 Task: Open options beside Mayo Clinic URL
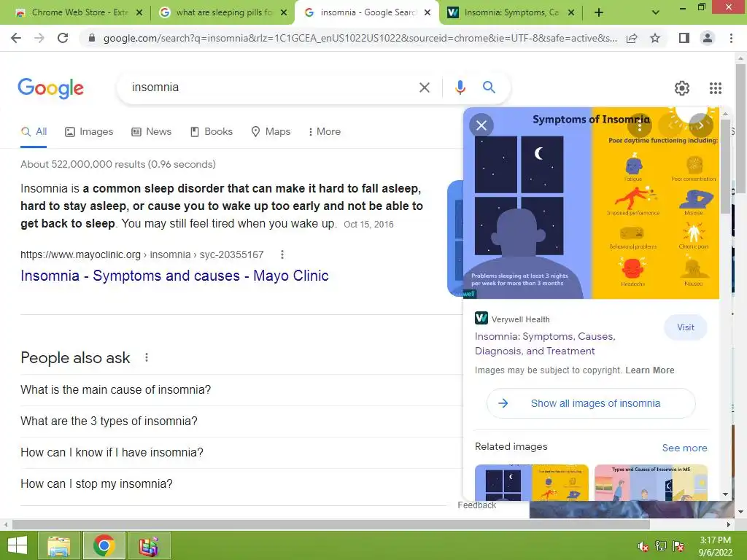pos(282,254)
